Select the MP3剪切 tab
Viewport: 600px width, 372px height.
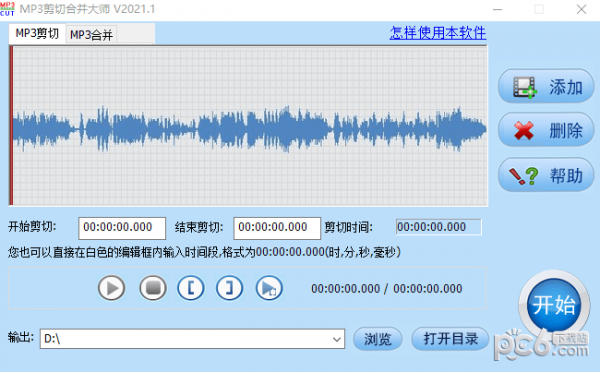37,34
